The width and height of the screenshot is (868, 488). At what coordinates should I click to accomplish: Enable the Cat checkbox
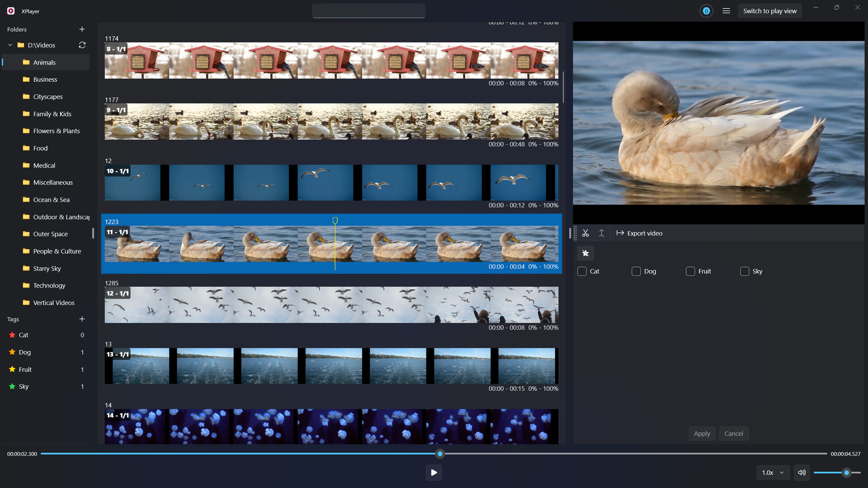[582, 271]
